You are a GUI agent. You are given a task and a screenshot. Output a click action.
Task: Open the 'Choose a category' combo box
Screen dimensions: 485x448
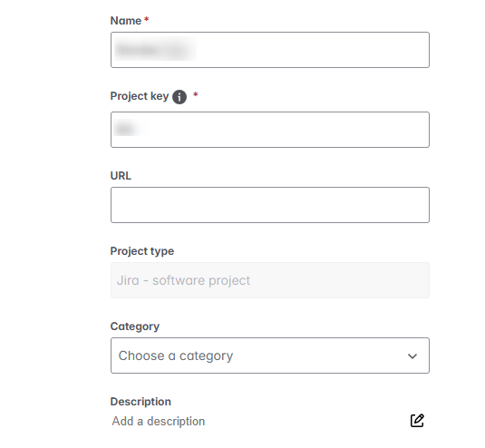coord(270,355)
